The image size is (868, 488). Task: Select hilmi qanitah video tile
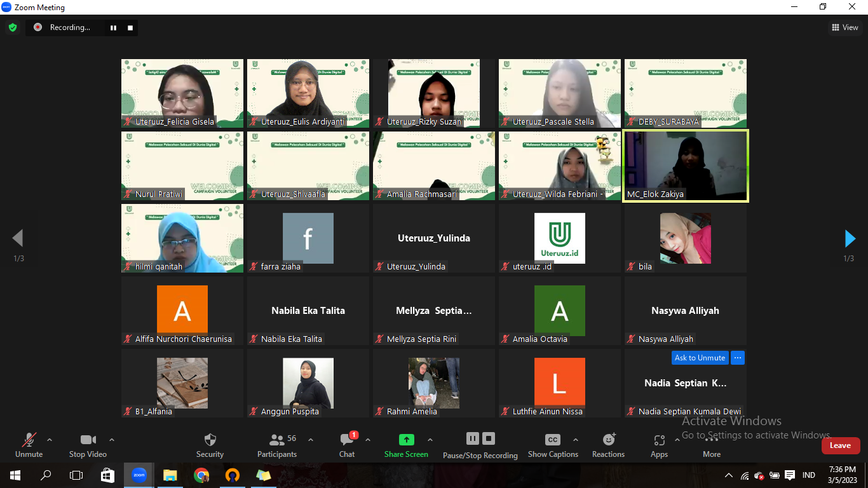[x=182, y=238]
